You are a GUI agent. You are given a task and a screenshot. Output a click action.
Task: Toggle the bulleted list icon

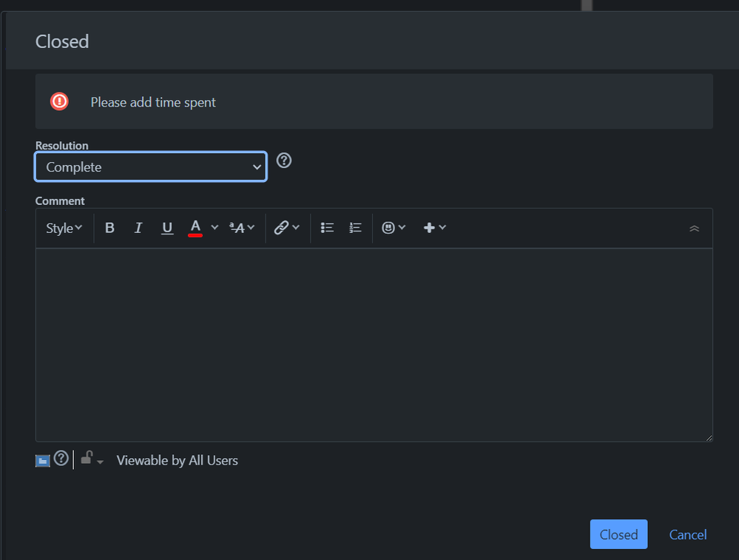326,228
